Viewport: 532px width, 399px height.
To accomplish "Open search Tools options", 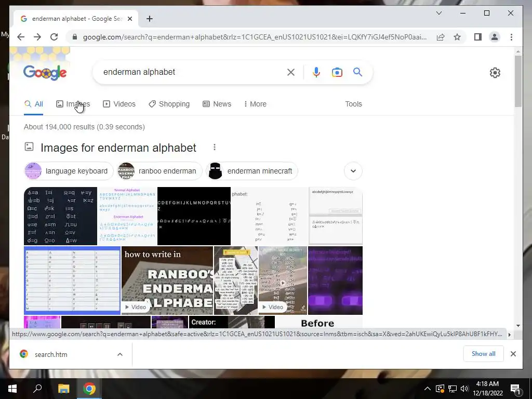I will (x=353, y=104).
